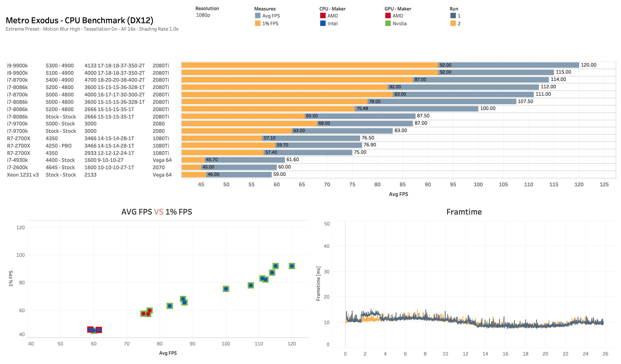
Task: Select the Intel CPU maker legend square
Action: pyautogui.click(x=323, y=23)
